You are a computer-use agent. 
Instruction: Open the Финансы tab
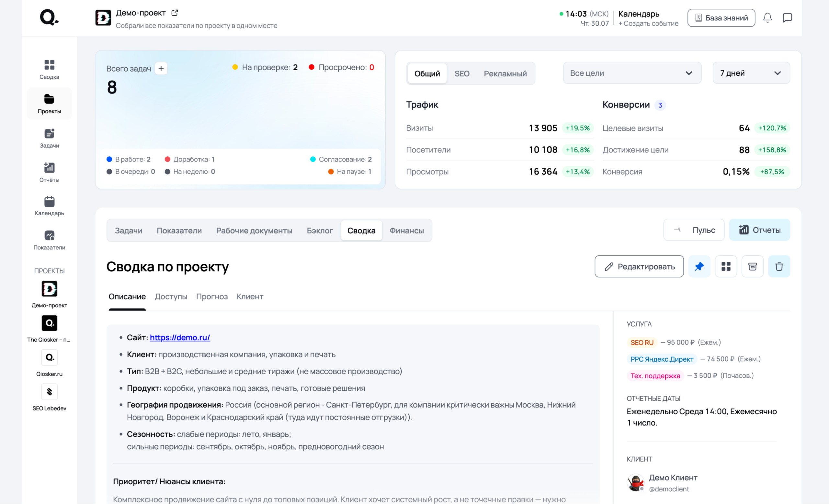pyautogui.click(x=406, y=230)
